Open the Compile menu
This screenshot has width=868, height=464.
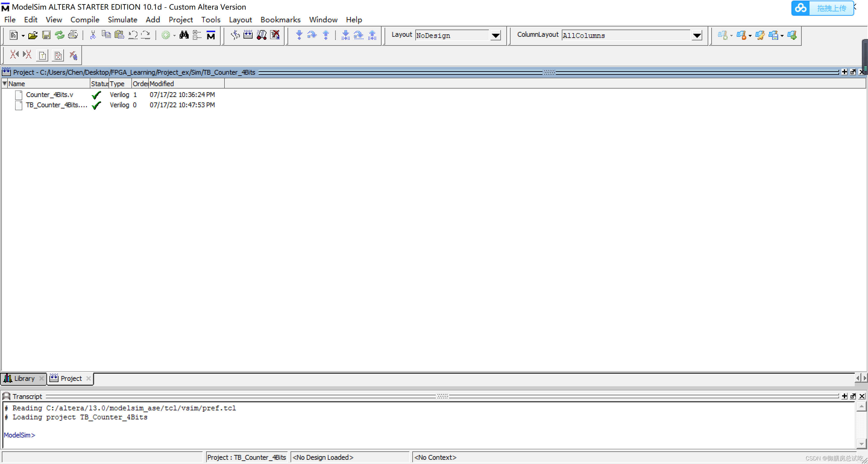point(85,20)
